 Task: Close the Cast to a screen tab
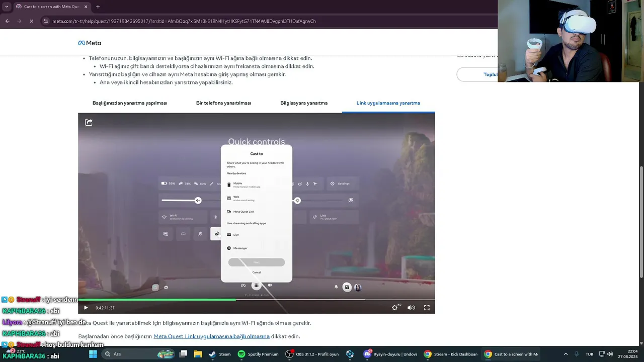point(86,7)
